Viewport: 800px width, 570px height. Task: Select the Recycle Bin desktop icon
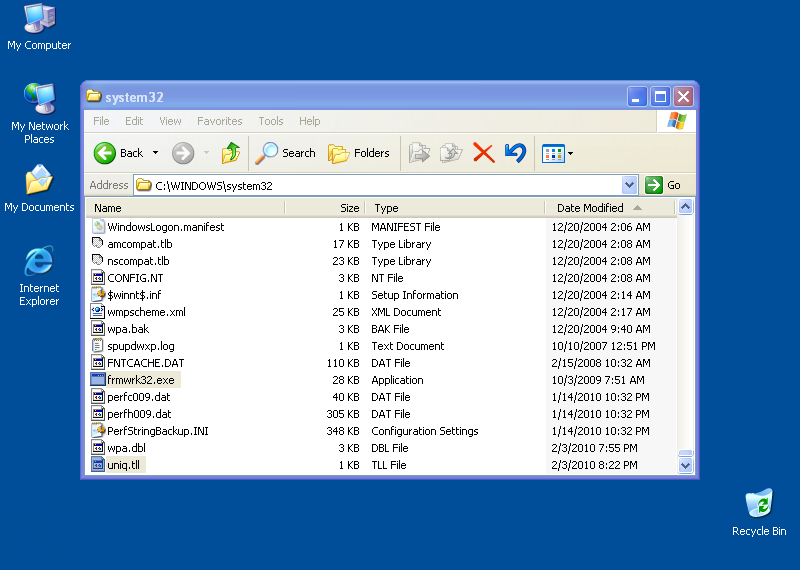pyautogui.click(x=759, y=503)
